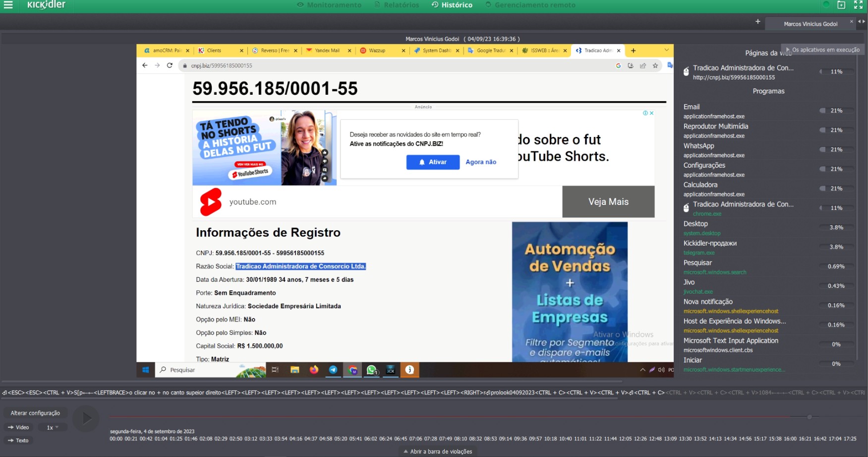Select WhatsApp in the Programas list
Screen dimensions: 868x457
coord(767,150)
